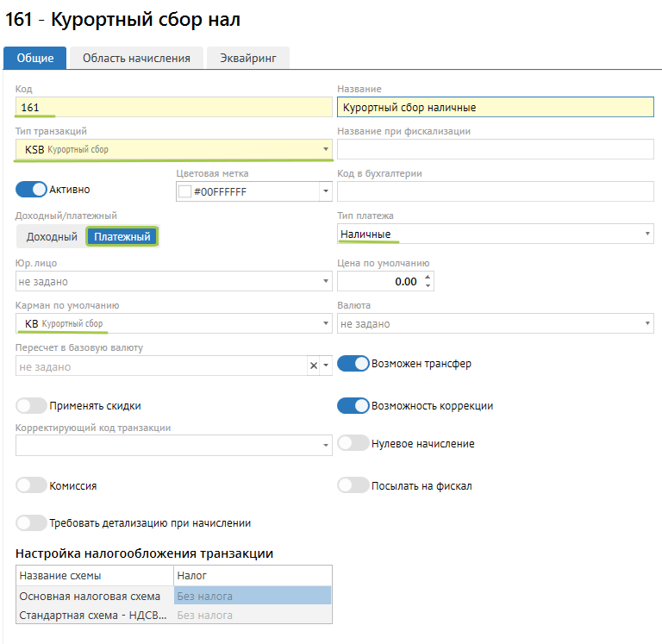Image resolution: width=662 pixels, height=644 pixels.
Task: Turn on Посылать на фискал toggle
Action: 353,485
